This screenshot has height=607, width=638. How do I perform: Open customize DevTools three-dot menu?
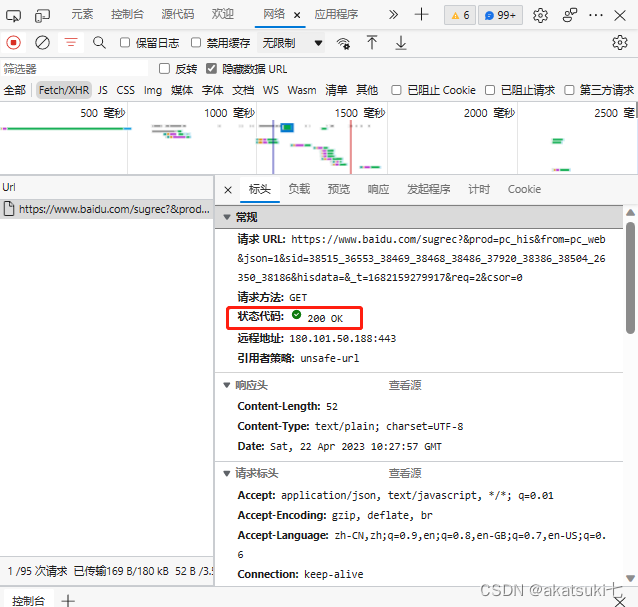[x=596, y=15]
